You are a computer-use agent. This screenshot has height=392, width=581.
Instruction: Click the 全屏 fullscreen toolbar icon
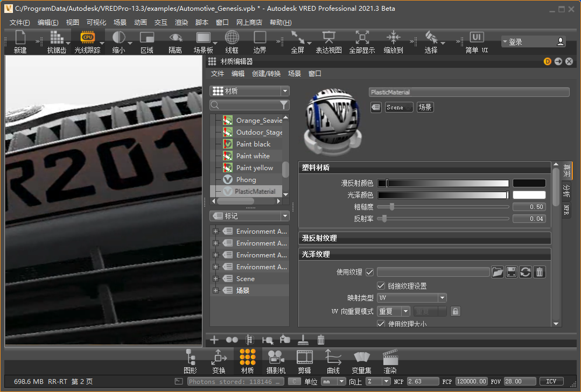(x=297, y=38)
